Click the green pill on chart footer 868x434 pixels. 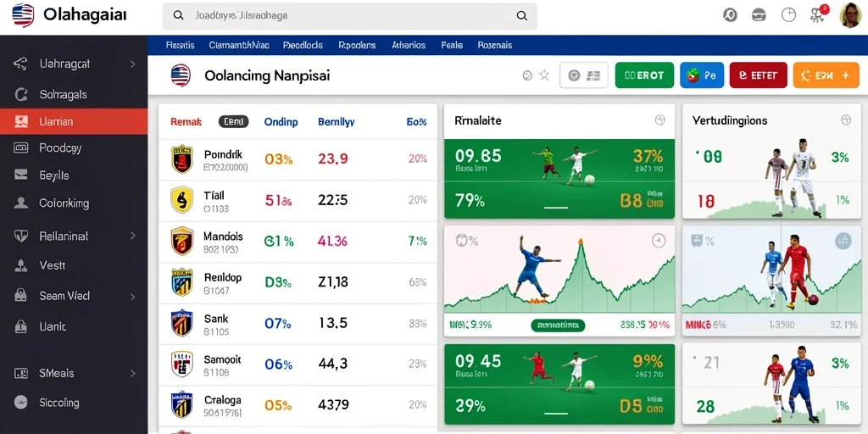pos(558,325)
